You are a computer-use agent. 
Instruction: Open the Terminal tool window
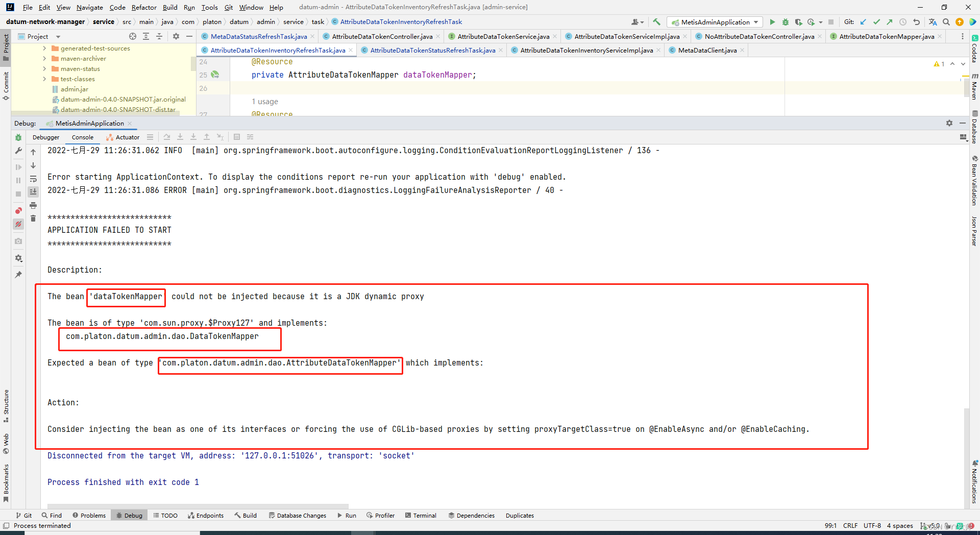click(421, 515)
